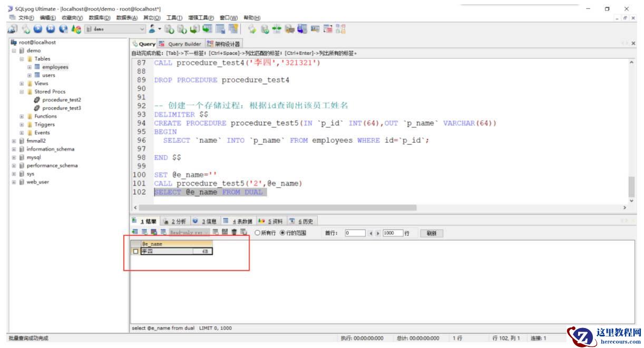The width and height of the screenshot is (644, 348).
Task: Select the 行的范围 radio button
Action: click(282, 233)
